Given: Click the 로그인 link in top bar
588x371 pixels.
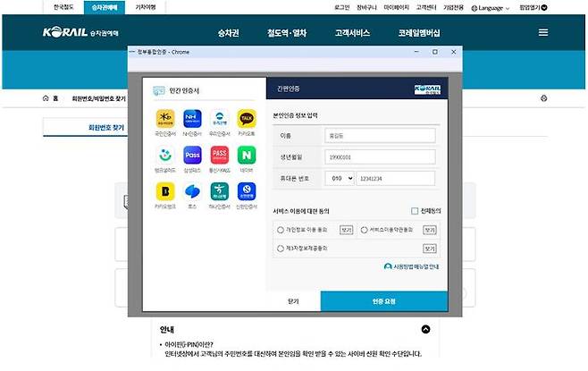Looking at the screenshot, I should pos(341,7).
